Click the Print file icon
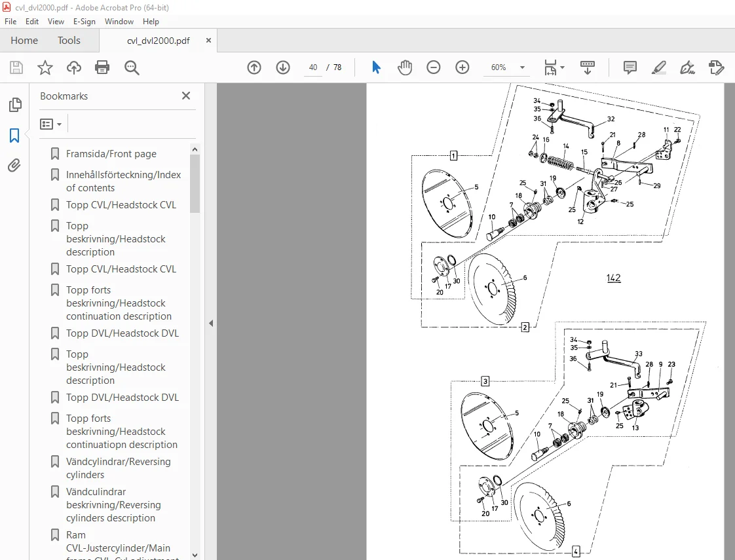This screenshot has height=560, width=735. pyautogui.click(x=102, y=67)
